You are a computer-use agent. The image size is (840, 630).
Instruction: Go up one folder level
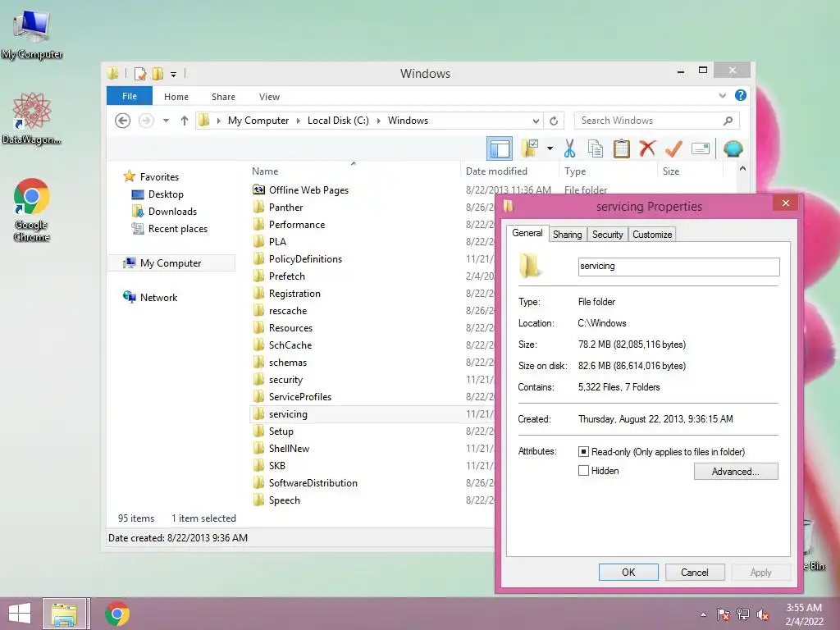(185, 121)
